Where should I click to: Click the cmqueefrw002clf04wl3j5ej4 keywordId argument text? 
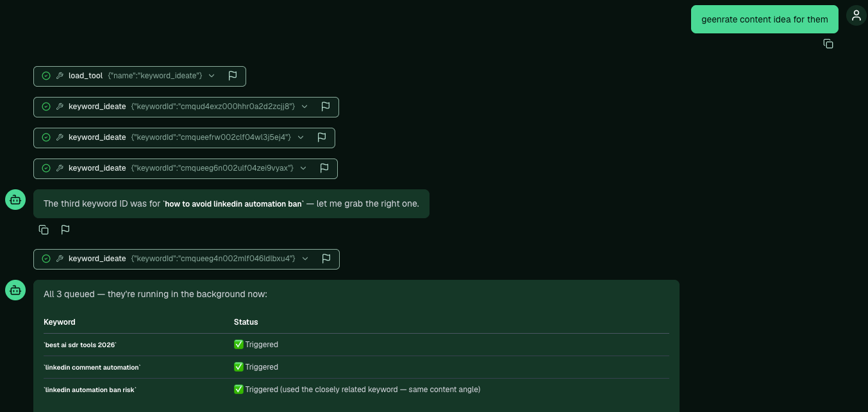[x=211, y=137]
